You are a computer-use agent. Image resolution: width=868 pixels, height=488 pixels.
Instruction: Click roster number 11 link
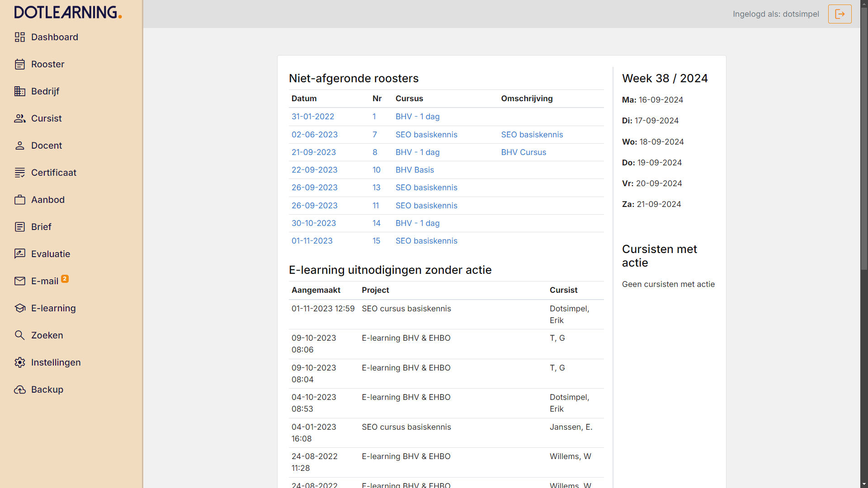pos(376,206)
